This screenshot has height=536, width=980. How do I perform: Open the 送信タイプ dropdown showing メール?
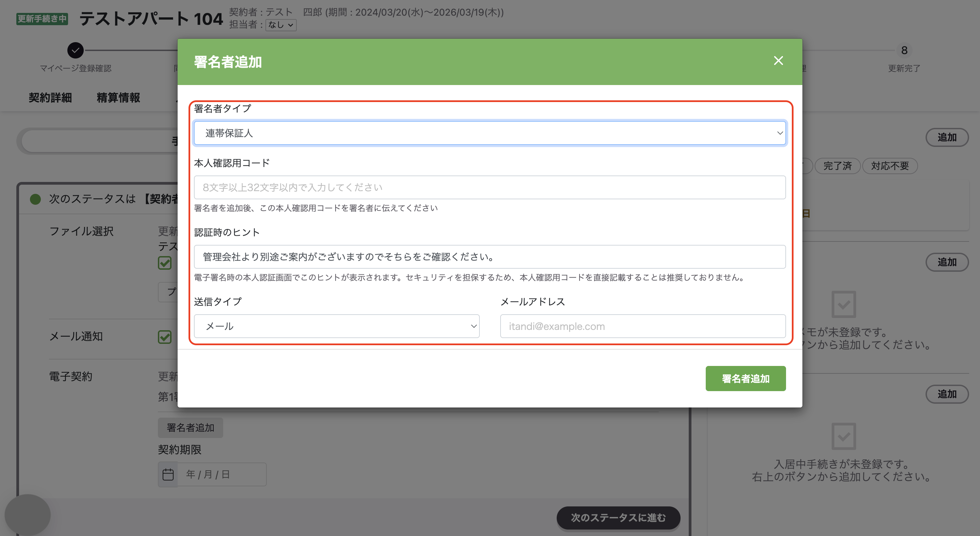coord(337,326)
